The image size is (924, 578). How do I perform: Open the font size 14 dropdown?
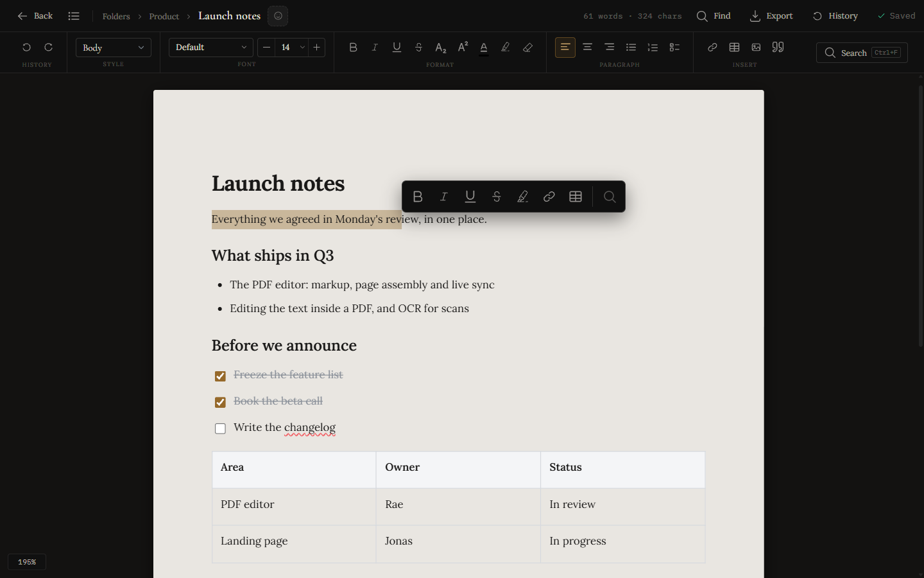coord(292,48)
